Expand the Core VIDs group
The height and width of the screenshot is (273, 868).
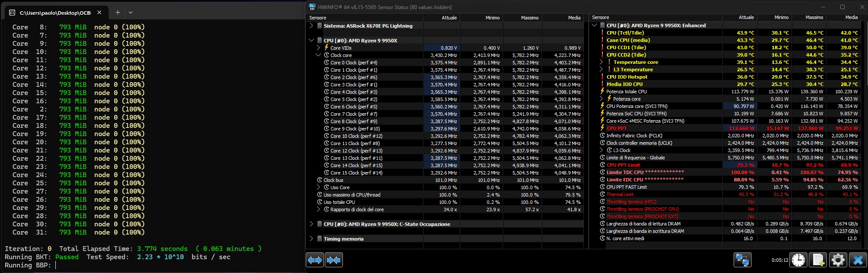point(318,48)
